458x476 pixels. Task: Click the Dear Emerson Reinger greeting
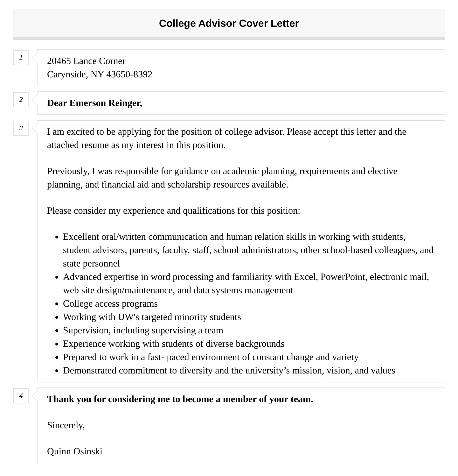pos(94,103)
